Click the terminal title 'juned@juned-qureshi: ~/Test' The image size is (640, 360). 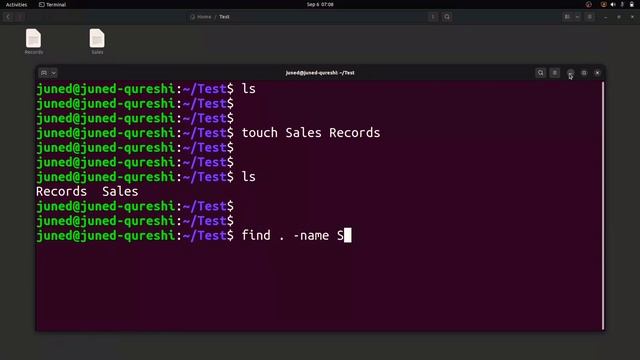click(x=320, y=73)
